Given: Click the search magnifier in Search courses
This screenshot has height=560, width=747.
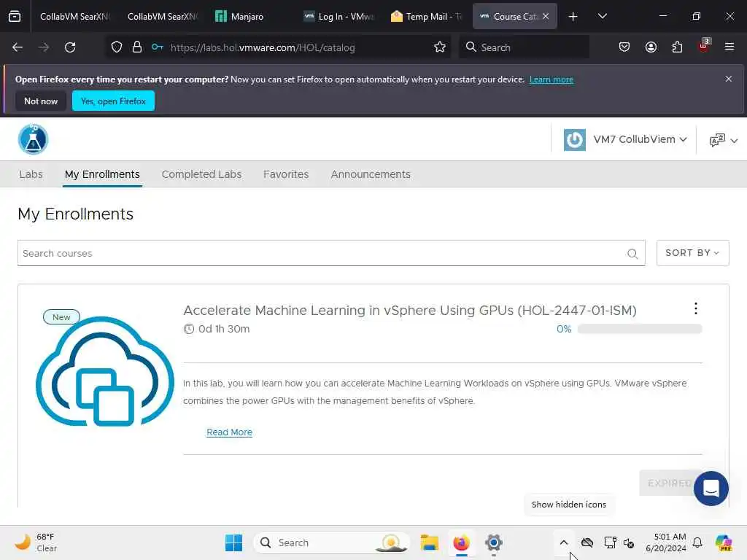Looking at the screenshot, I should click(632, 254).
